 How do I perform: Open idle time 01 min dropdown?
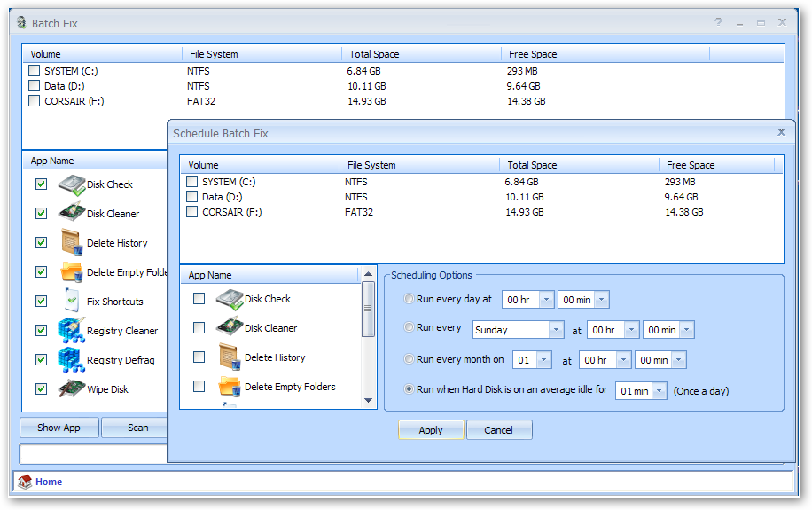click(x=660, y=391)
